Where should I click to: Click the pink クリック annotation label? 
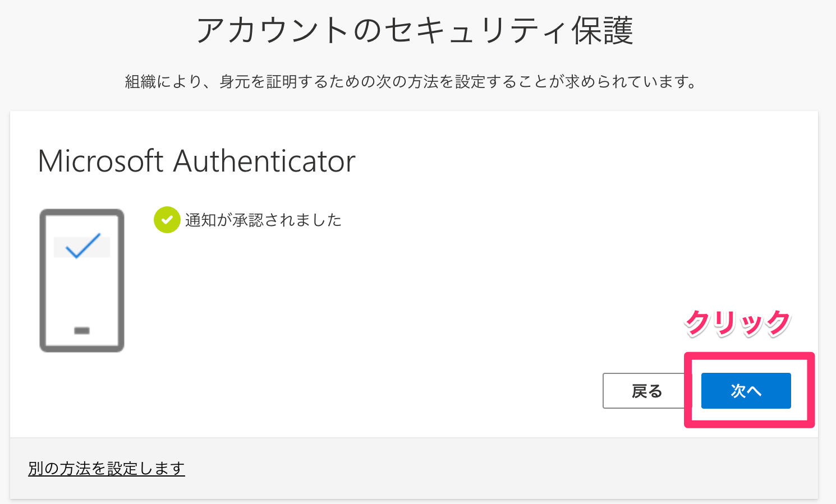tap(737, 323)
